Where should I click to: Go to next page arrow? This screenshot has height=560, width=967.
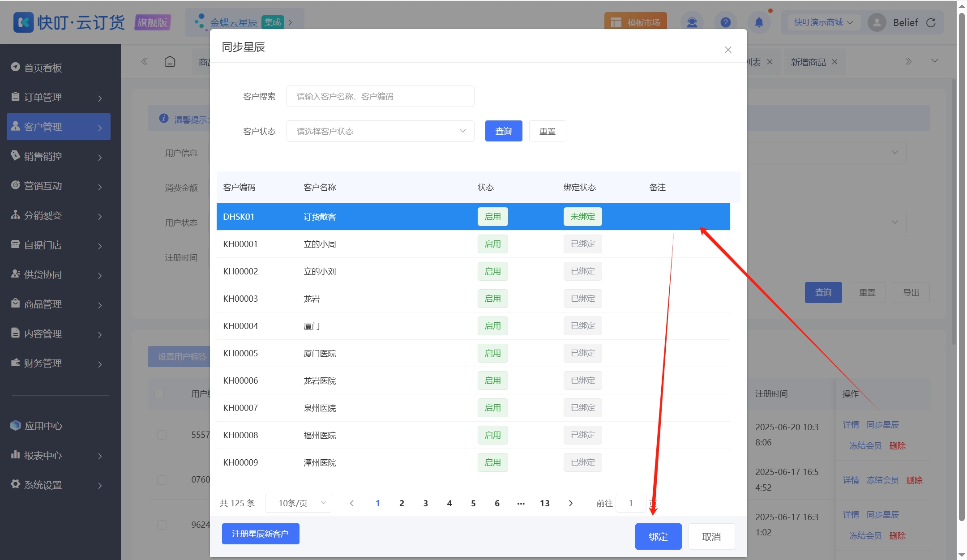(570, 503)
